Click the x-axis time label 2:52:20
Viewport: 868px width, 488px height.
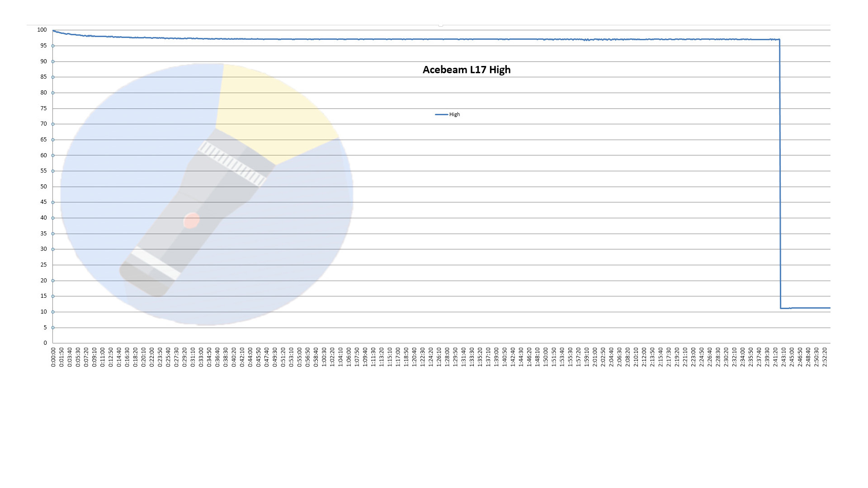click(x=825, y=357)
